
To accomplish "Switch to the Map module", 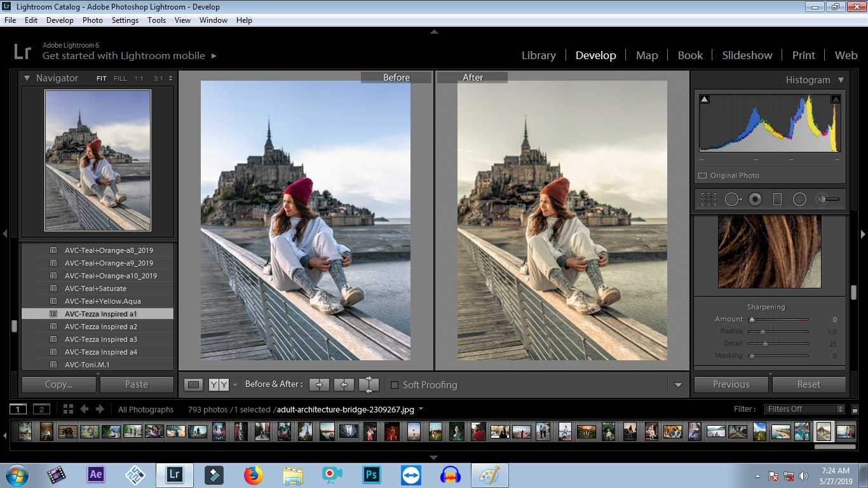I will coord(647,55).
